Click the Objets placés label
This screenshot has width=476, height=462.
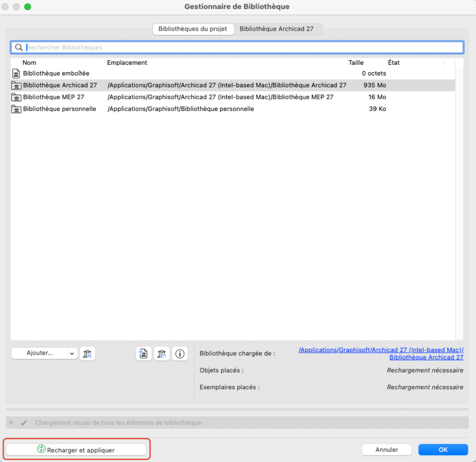point(222,370)
